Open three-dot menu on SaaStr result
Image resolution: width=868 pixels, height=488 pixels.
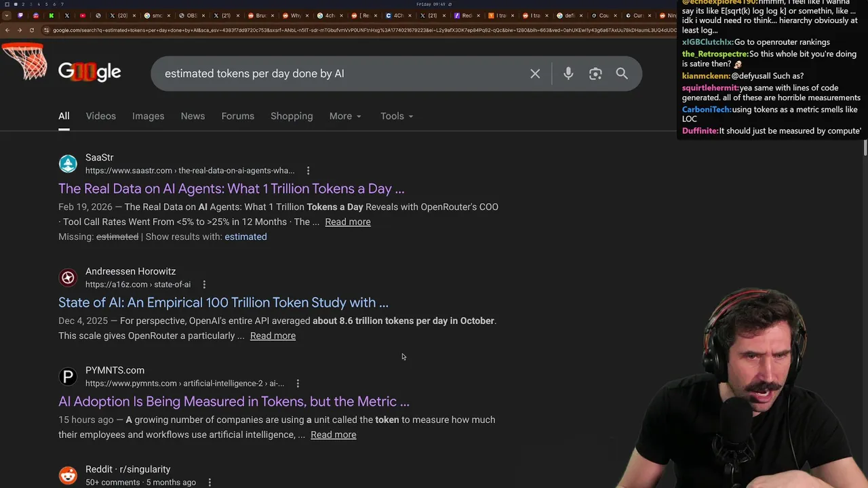(x=308, y=171)
